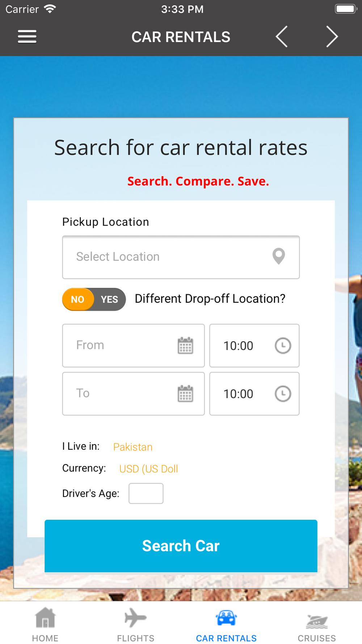This screenshot has width=362, height=644.
Task: Open the From date calendar icon
Action: (x=185, y=346)
